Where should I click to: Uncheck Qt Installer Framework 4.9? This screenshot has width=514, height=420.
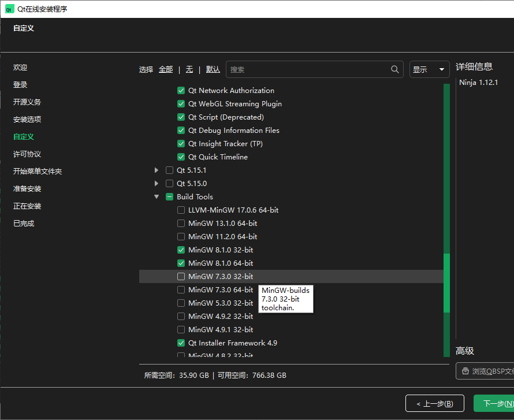tap(181, 343)
